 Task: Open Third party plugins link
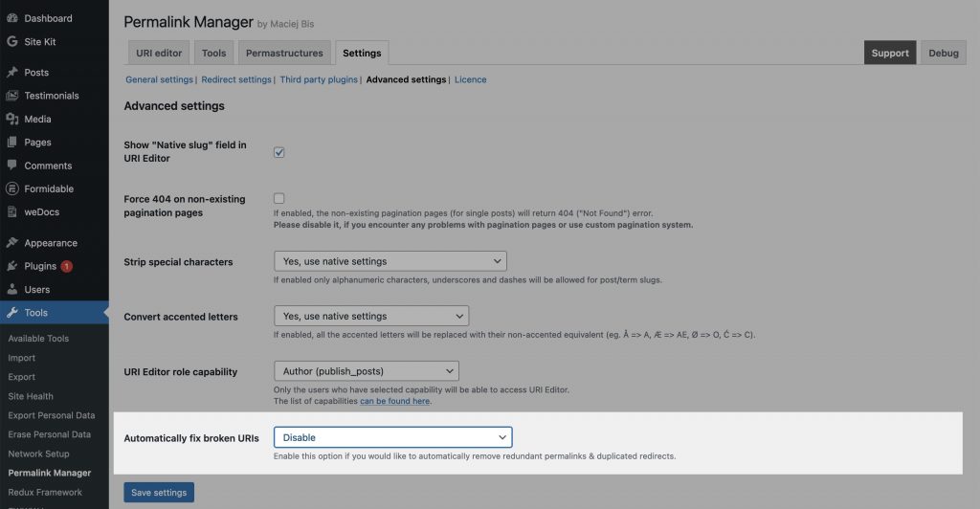(319, 79)
